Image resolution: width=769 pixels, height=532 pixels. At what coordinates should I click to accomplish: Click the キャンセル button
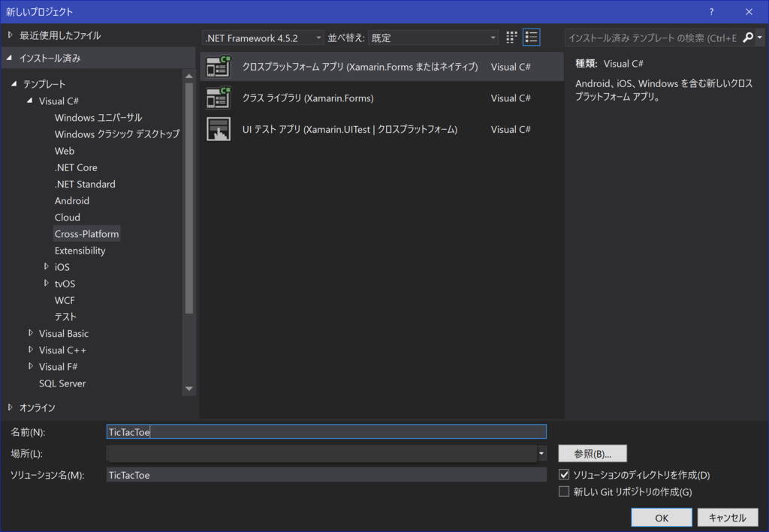click(x=727, y=518)
